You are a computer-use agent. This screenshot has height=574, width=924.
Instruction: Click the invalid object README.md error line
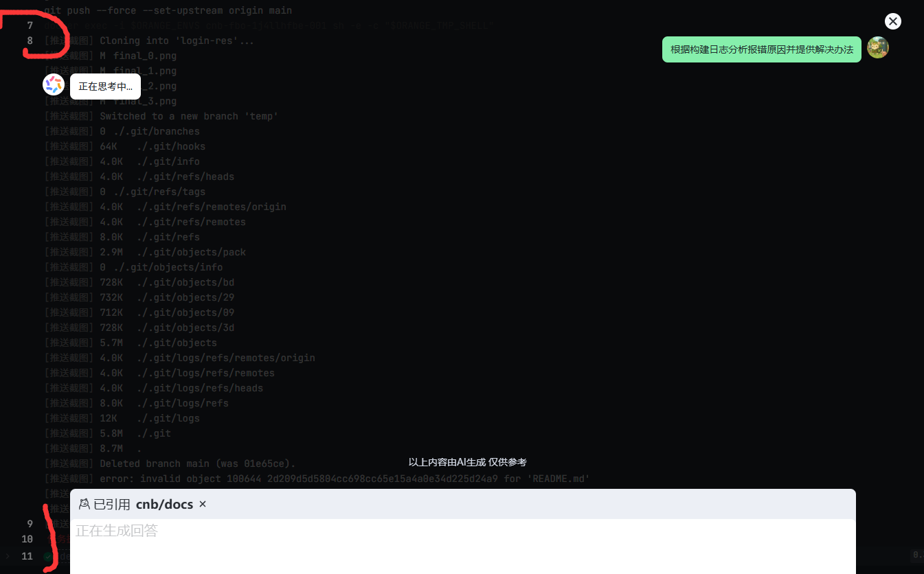[344, 479]
